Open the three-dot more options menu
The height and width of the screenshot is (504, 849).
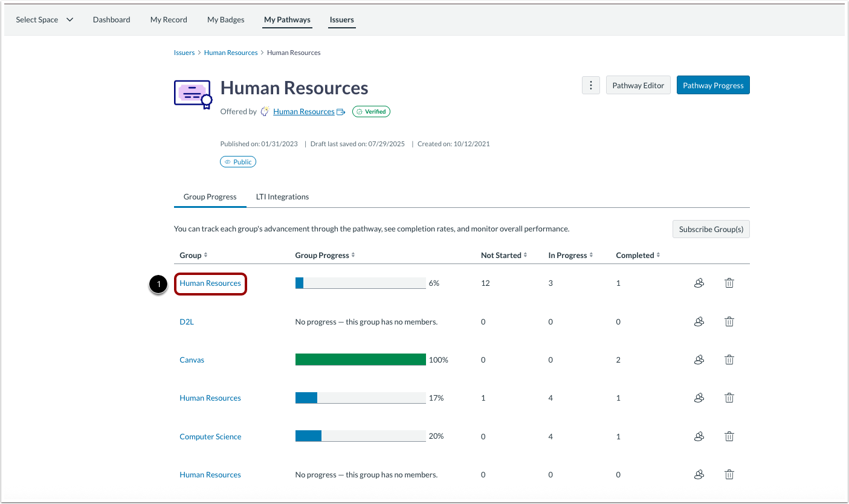click(x=590, y=85)
